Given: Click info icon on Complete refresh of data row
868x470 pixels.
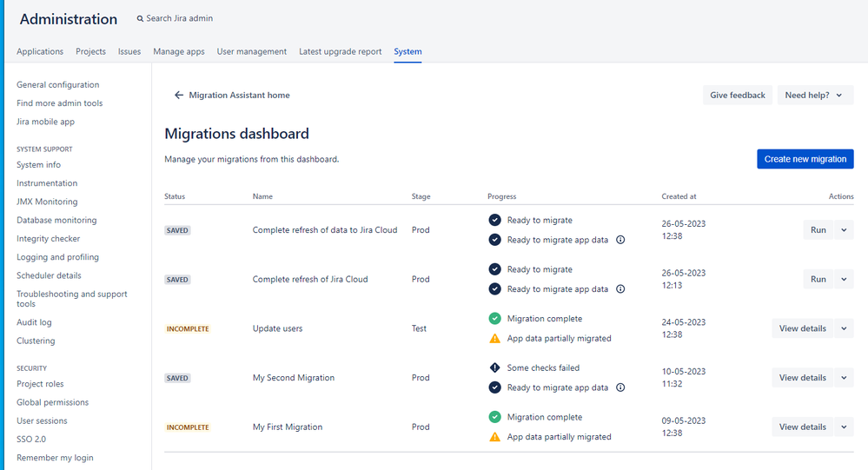Looking at the screenshot, I should [x=620, y=240].
